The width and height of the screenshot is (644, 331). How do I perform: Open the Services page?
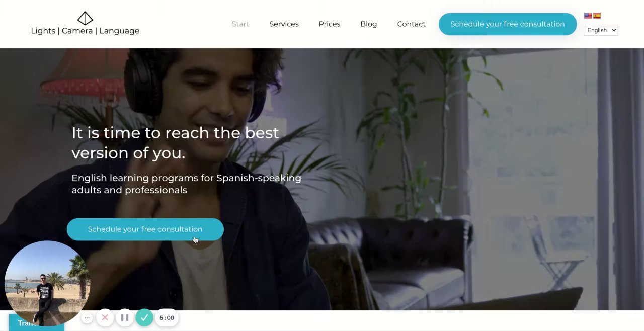284,24
